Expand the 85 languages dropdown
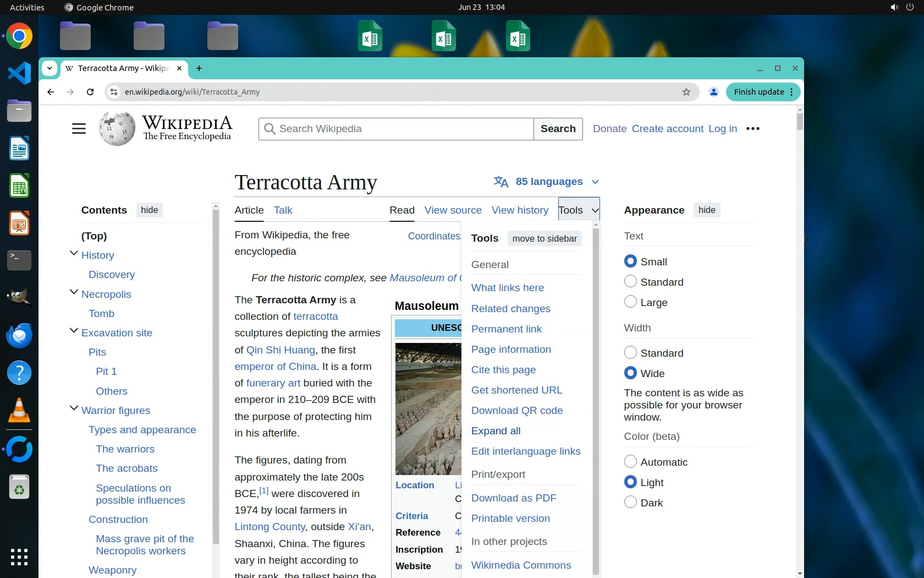Viewport: 924px width, 578px height. click(x=546, y=182)
